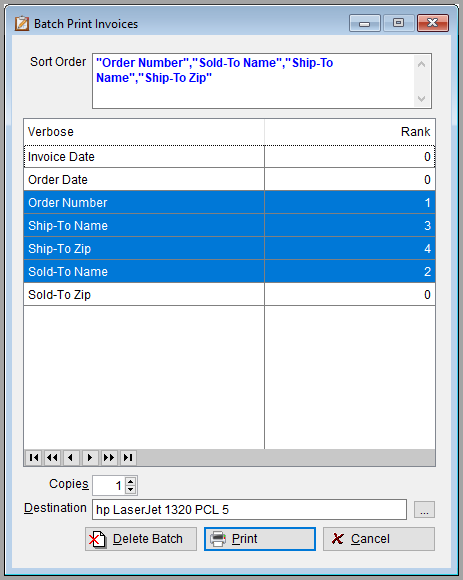Go back one page using the double-left arrow
This screenshot has width=463, height=580.
[x=53, y=458]
